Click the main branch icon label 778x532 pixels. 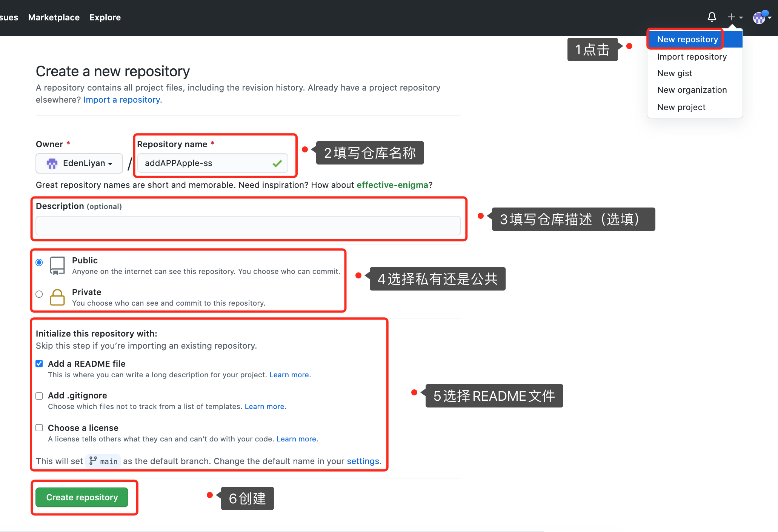click(103, 461)
